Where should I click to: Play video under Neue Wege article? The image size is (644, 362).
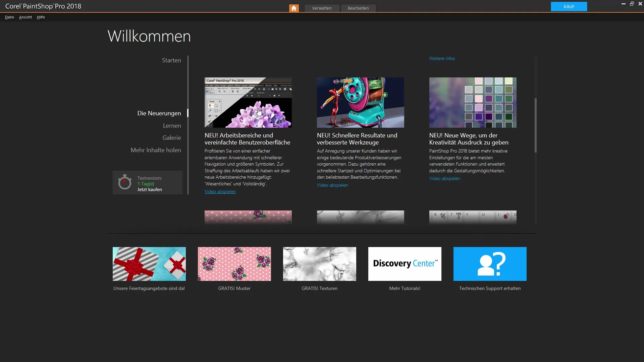(x=445, y=179)
